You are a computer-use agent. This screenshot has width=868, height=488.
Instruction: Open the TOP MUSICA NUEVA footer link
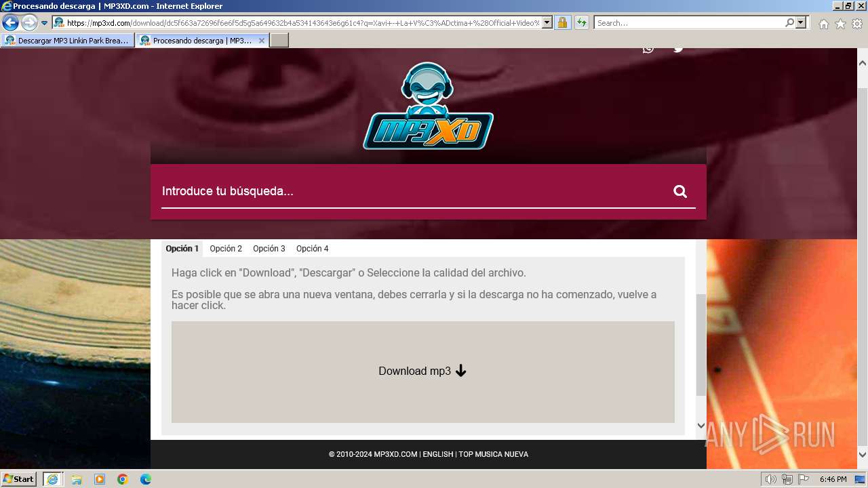(x=493, y=454)
